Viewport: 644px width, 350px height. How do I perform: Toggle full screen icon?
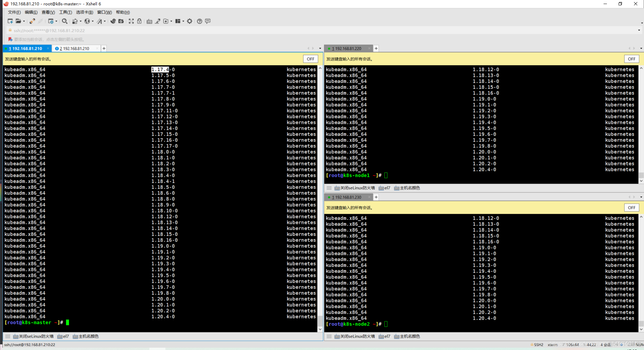click(x=131, y=21)
